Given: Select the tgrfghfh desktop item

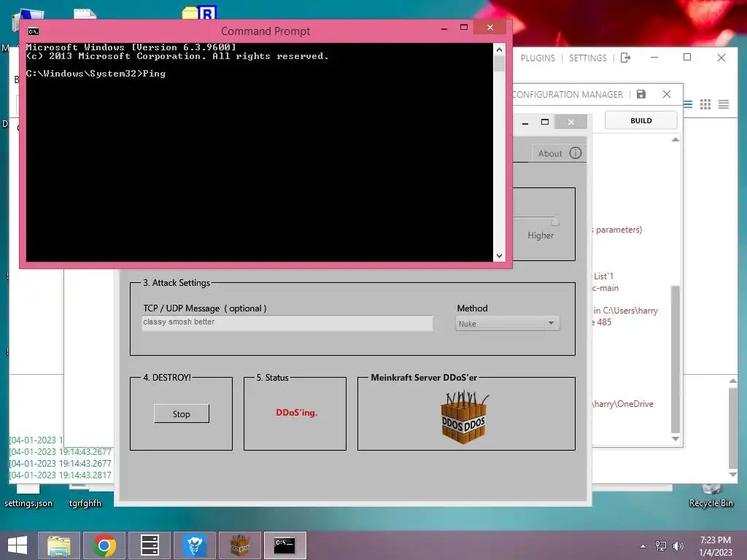Looking at the screenshot, I should tap(85, 497).
